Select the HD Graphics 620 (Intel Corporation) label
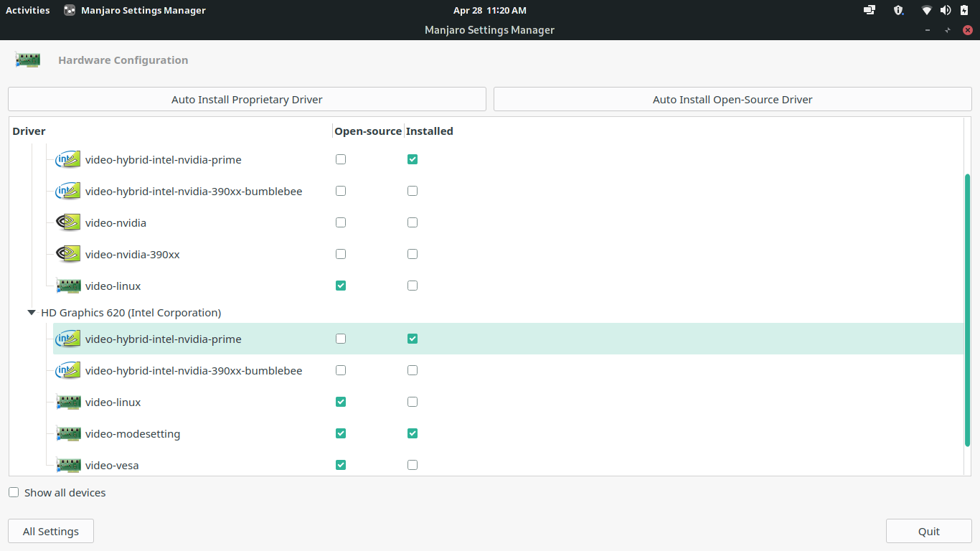 coord(131,313)
